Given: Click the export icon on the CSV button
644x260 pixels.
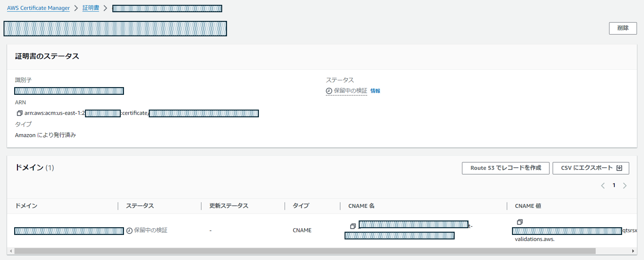Looking at the screenshot, I should [x=619, y=168].
